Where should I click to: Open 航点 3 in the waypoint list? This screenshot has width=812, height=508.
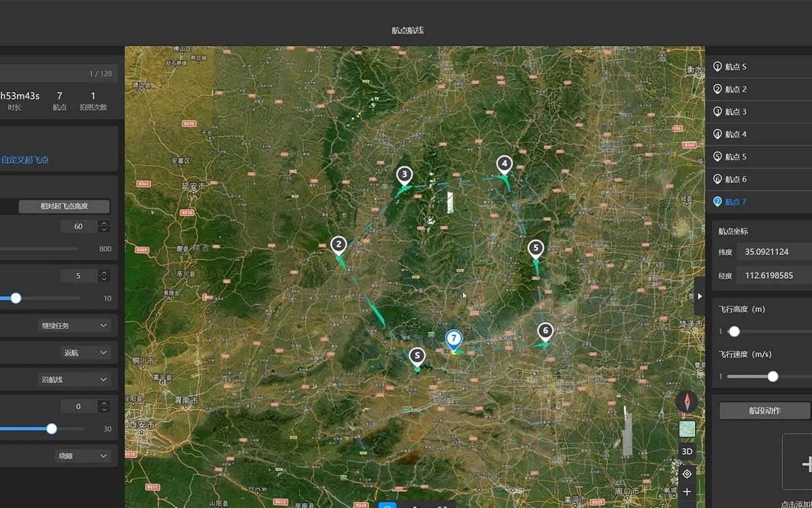[759, 111]
